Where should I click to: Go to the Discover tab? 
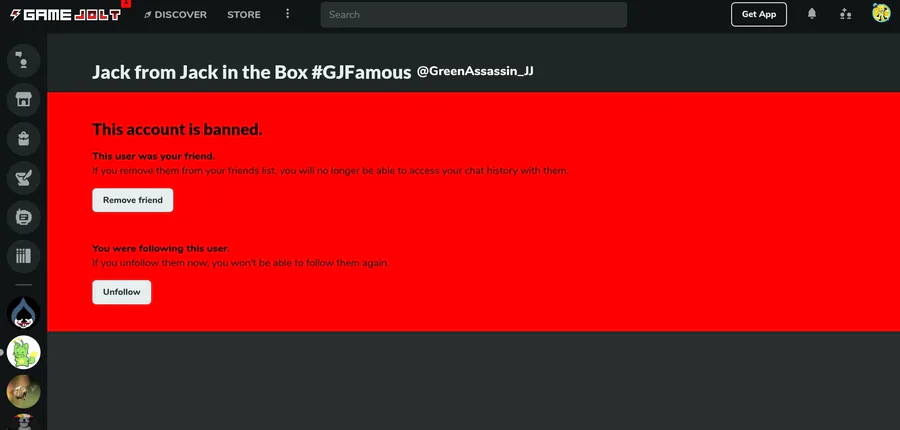coord(176,15)
